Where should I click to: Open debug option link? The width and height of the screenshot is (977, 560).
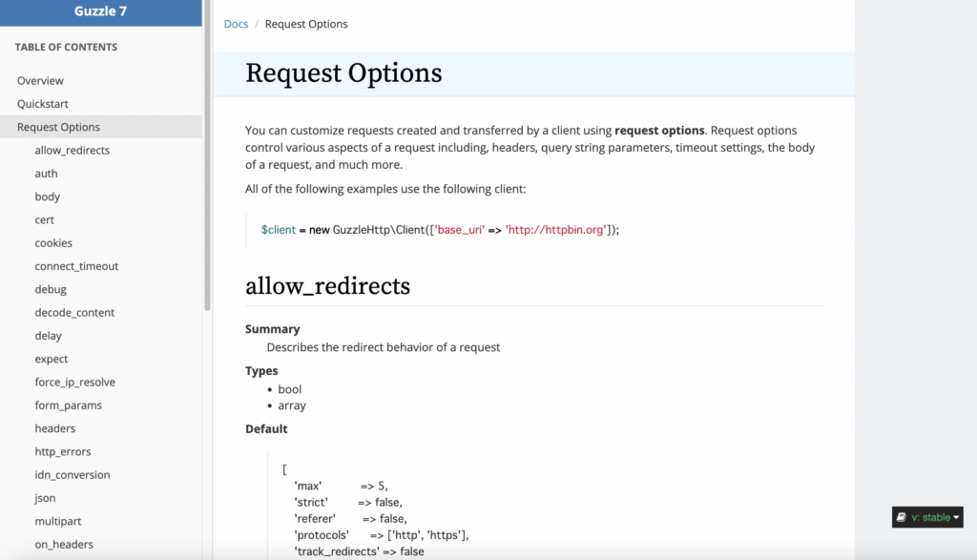[x=51, y=289]
